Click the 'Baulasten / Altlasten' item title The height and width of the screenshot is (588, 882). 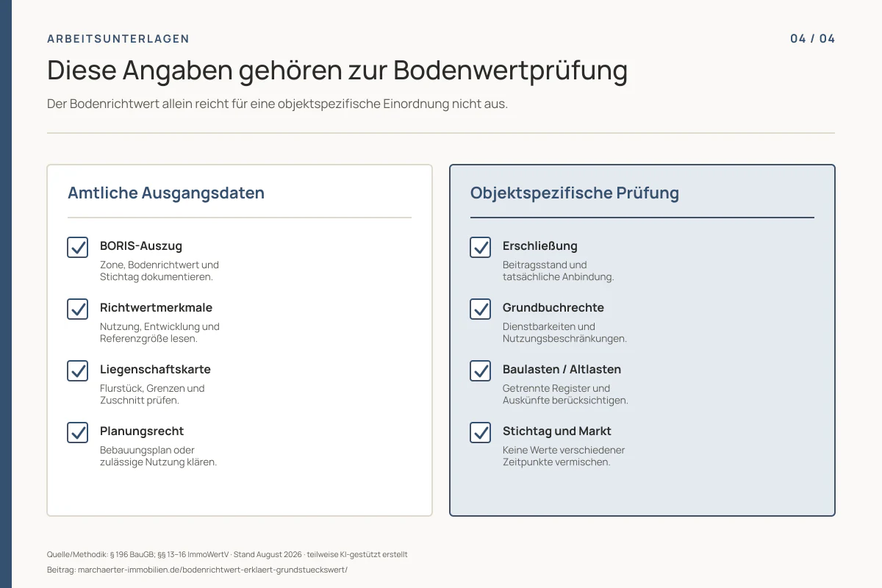pyautogui.click(x=562, y=370)
